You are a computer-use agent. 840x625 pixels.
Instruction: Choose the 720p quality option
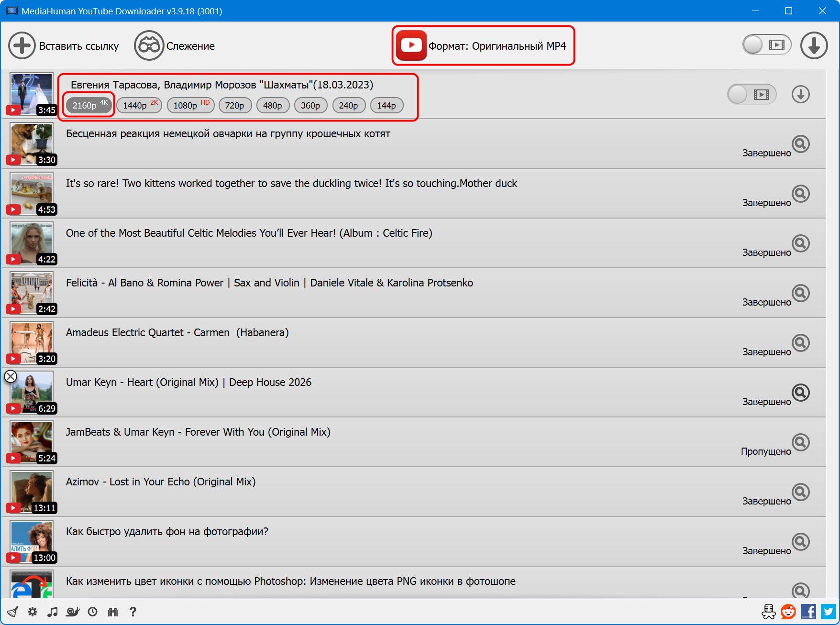coord(234,105)
